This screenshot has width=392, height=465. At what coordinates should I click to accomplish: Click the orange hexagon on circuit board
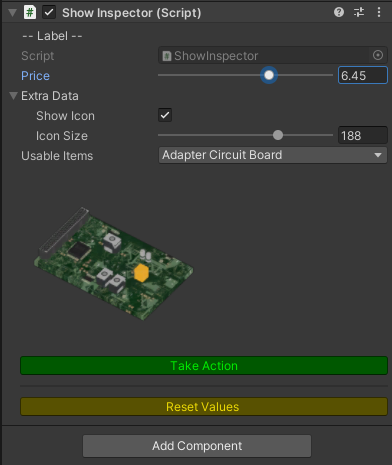point(141,273)
